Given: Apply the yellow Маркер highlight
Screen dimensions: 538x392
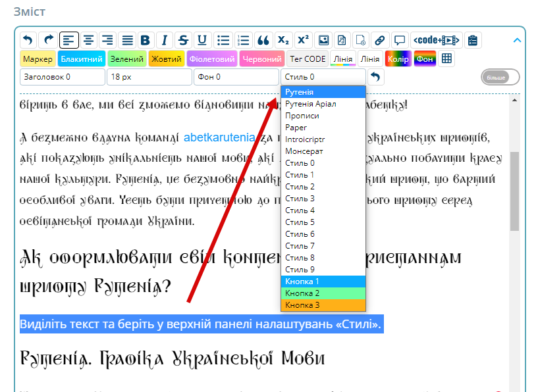Looking at the screenshot, I should point(38,59).
